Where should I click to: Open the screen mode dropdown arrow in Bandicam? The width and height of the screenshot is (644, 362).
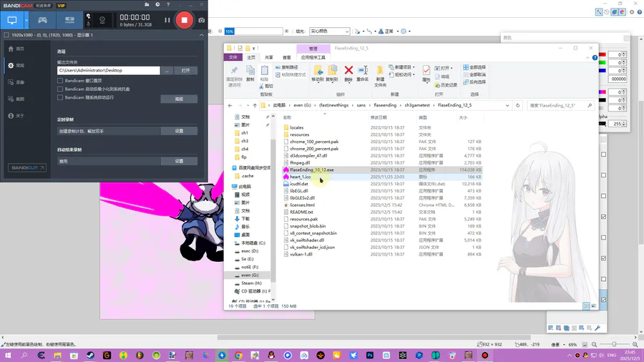tap(26, 20)
